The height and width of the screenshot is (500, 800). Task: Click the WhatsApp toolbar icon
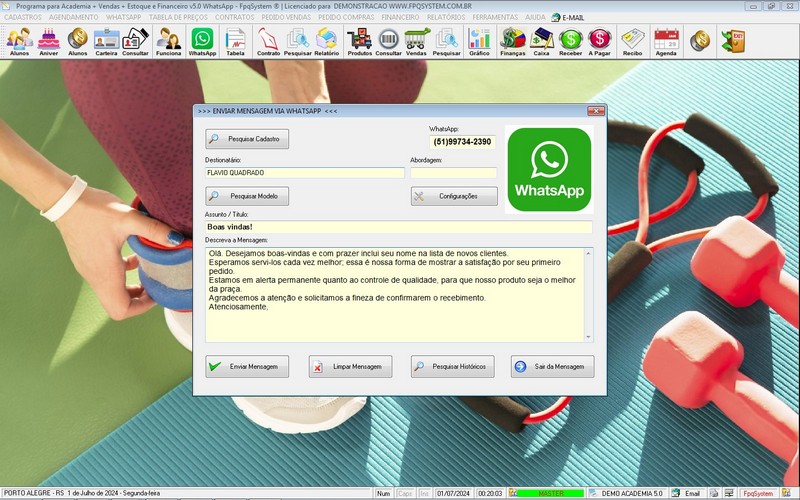tap(203, 42)
